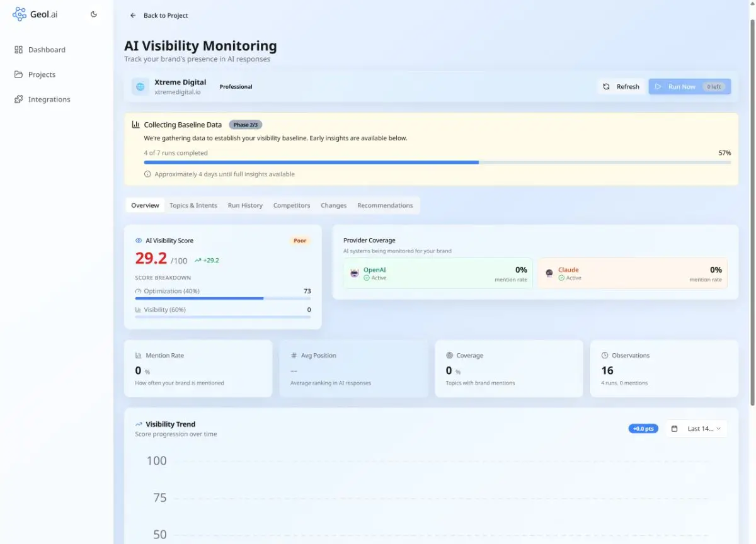The height and width of the screenshot is (544, 756).
Task: Click the Back to Project arrow
Action: coord(133,15)
